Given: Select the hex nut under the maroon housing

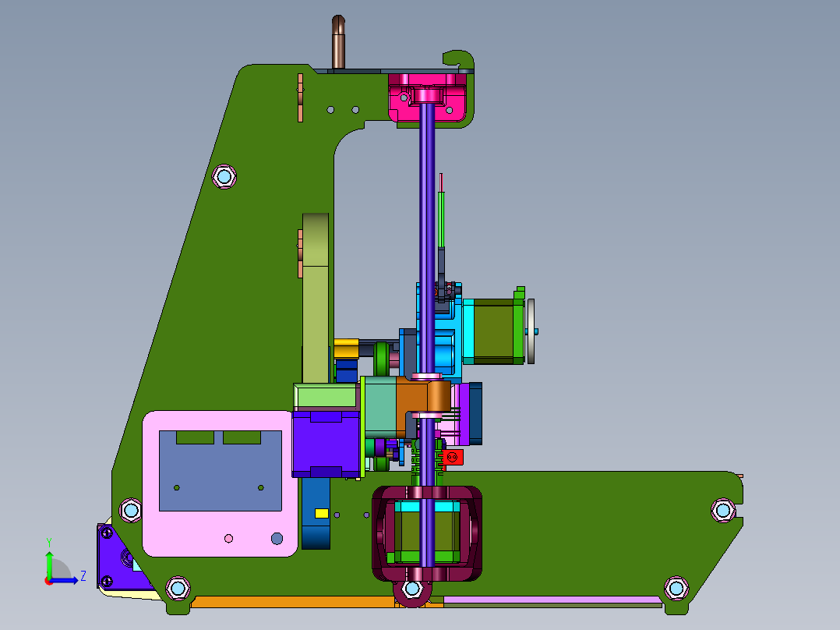Looking at the screenshot, I should [412, 589].
